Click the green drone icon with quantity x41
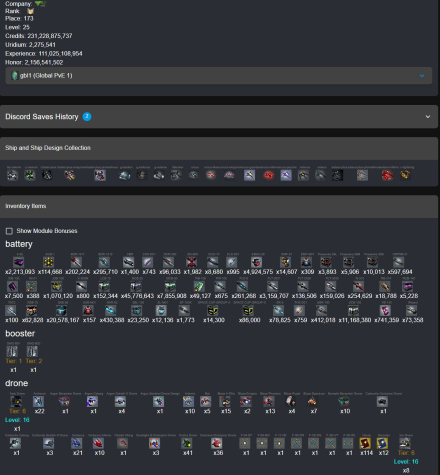Screen dimensions: 440x475 187,443
